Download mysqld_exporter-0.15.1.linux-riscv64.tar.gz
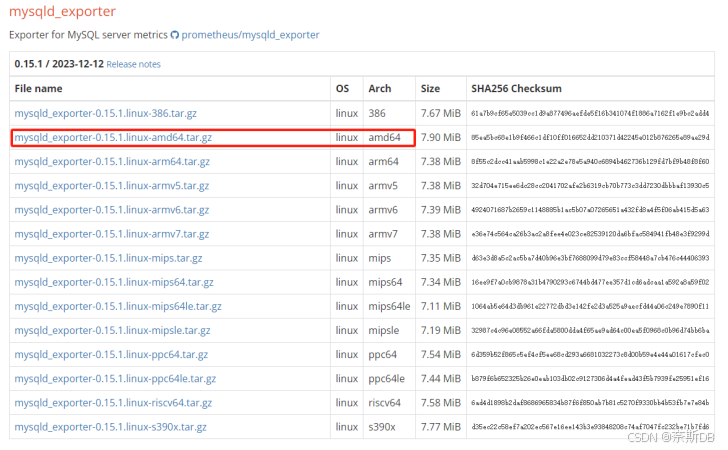The width and height of the screenshot is (728, 450). pos(113,403)
